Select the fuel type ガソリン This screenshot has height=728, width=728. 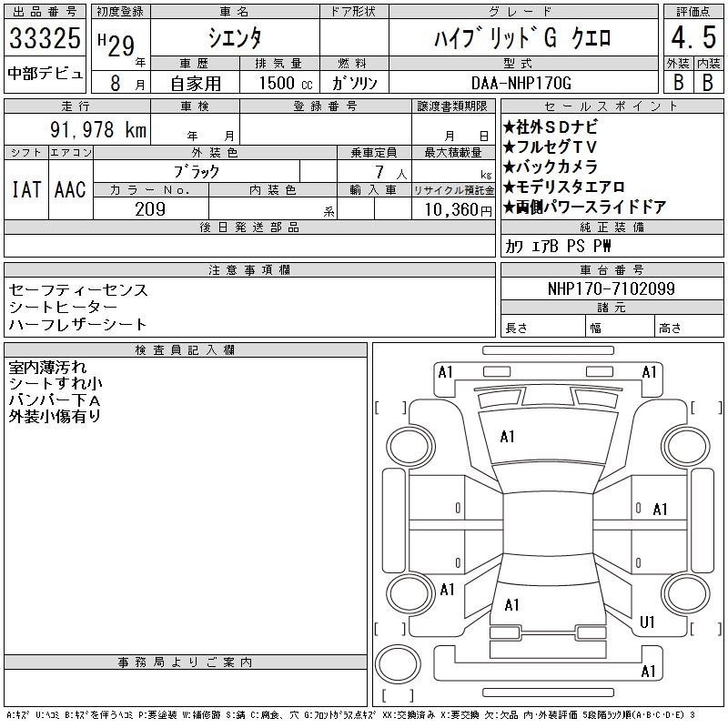(355, 83)
